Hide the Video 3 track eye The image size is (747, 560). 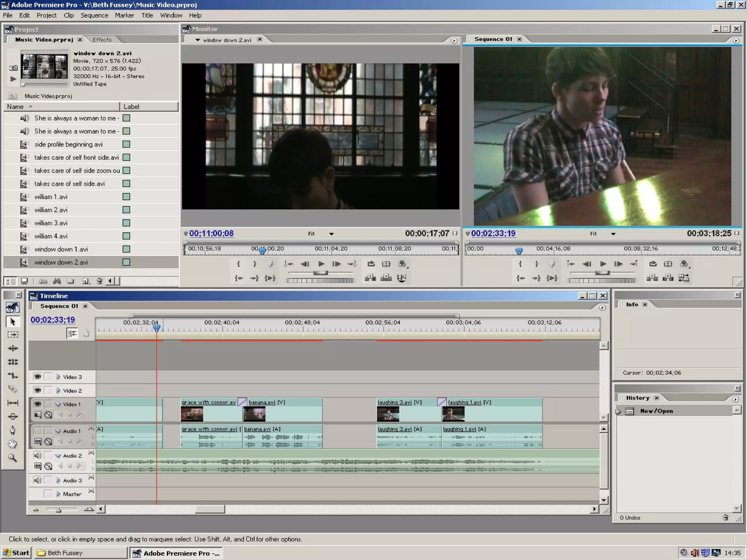(38, 377)
